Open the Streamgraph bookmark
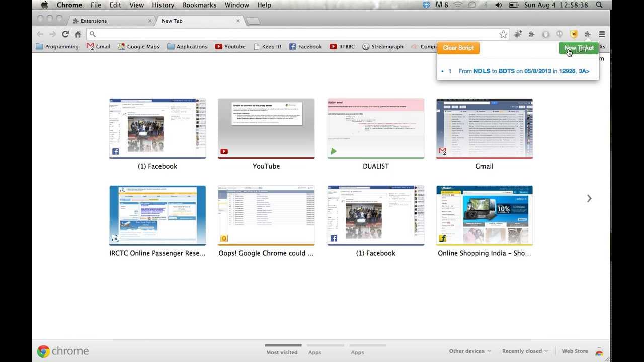Screen dimensions: 644x362 point(383,47)
